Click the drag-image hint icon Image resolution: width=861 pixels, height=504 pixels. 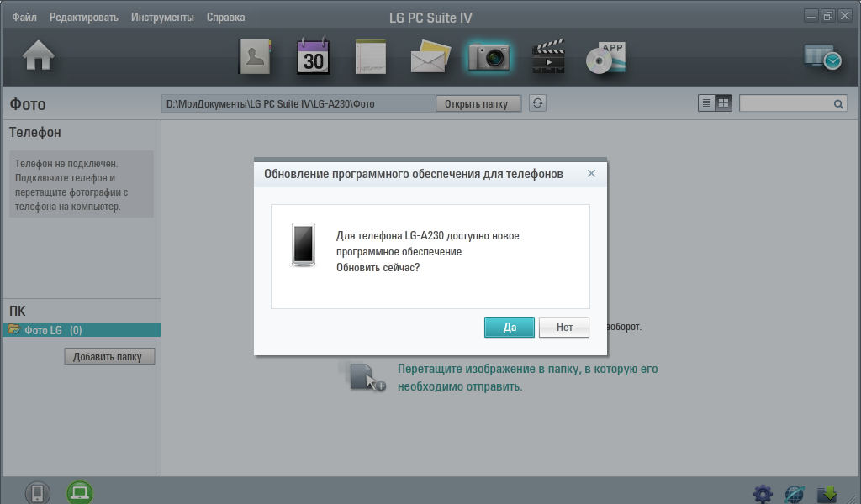[x=365, y=376]
